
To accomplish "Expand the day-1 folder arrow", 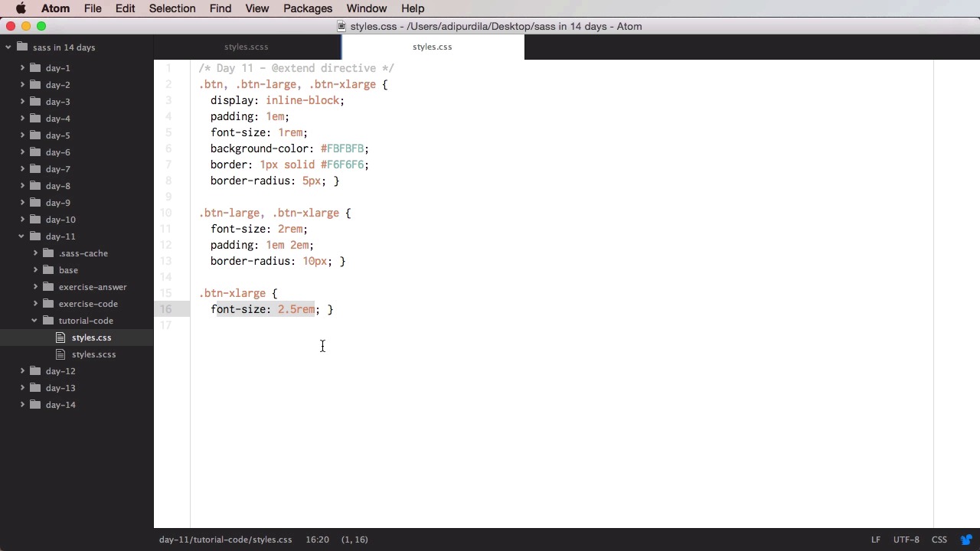I will coord(22,68).
